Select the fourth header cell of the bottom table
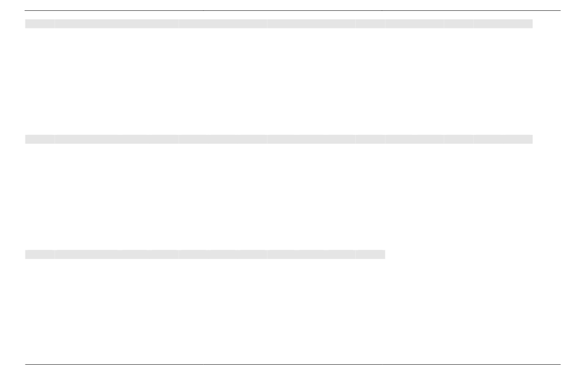 [x=311, y=255]
